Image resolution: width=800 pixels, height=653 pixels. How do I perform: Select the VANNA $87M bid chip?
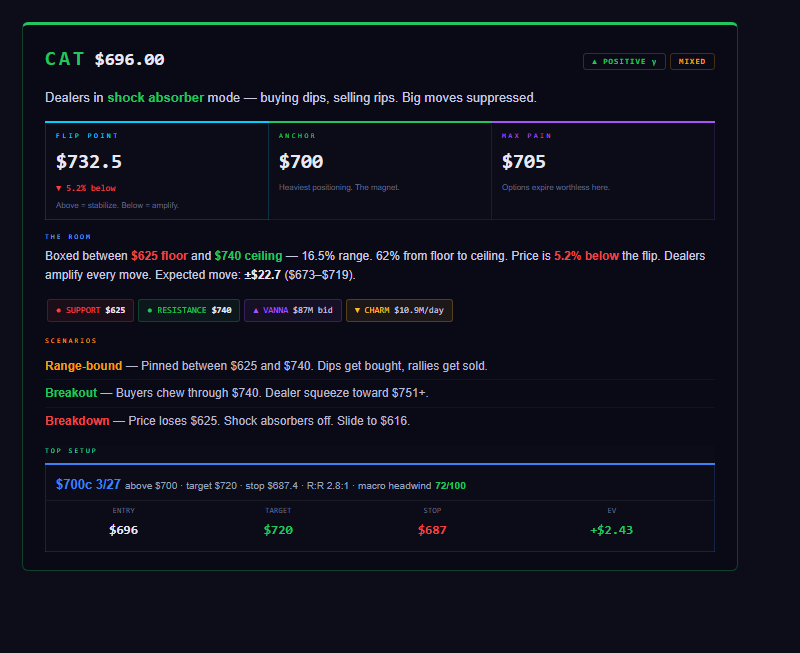coord(293,310)
